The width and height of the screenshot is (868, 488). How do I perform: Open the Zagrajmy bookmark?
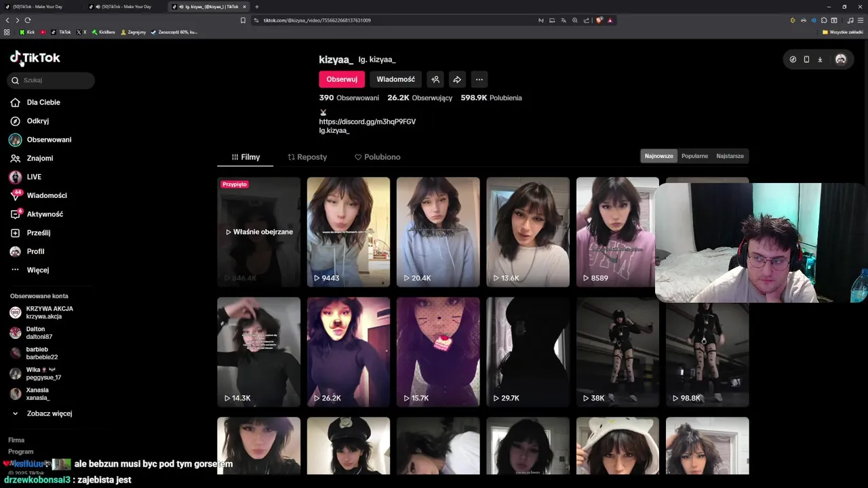tap(133, 32)
